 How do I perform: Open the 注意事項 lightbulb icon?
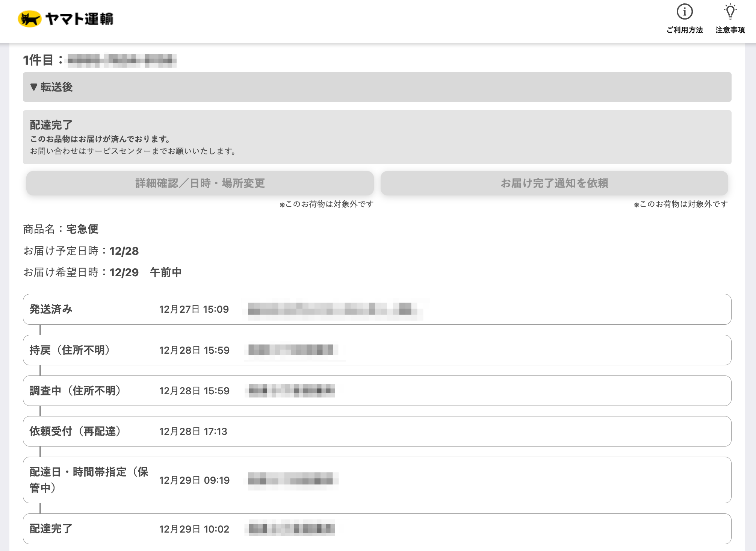click(730, 12)
